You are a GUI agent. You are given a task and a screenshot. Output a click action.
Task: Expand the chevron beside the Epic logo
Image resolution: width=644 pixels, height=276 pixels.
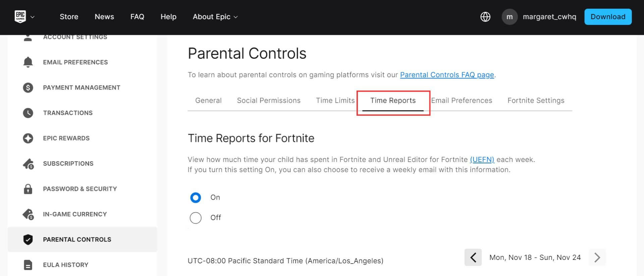coord(33,17)
